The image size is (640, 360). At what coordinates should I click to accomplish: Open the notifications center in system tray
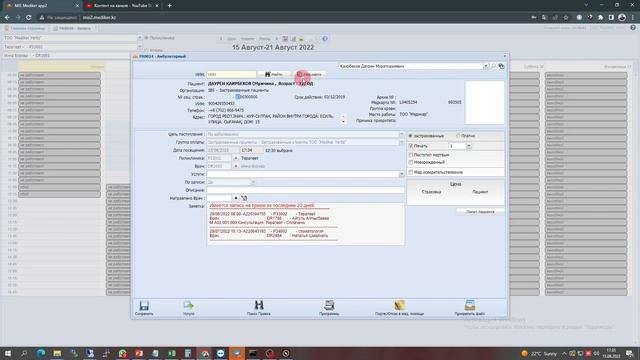630,353
